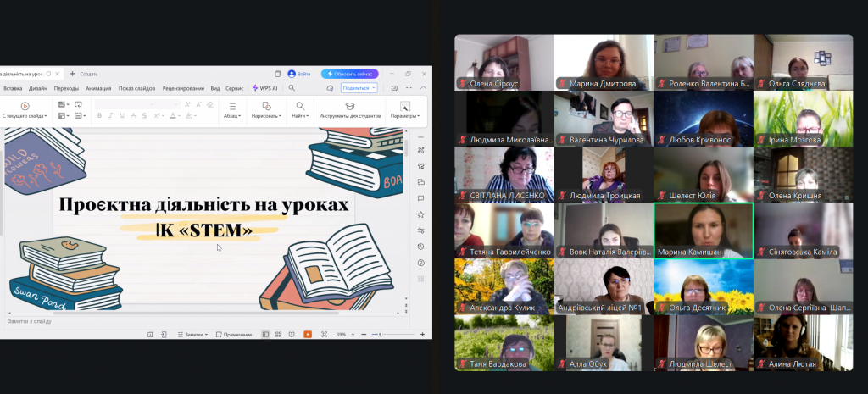Screen dimensions: 868x394
Task: Toggle bold text formatting
Action: click(x=100, y=115)
